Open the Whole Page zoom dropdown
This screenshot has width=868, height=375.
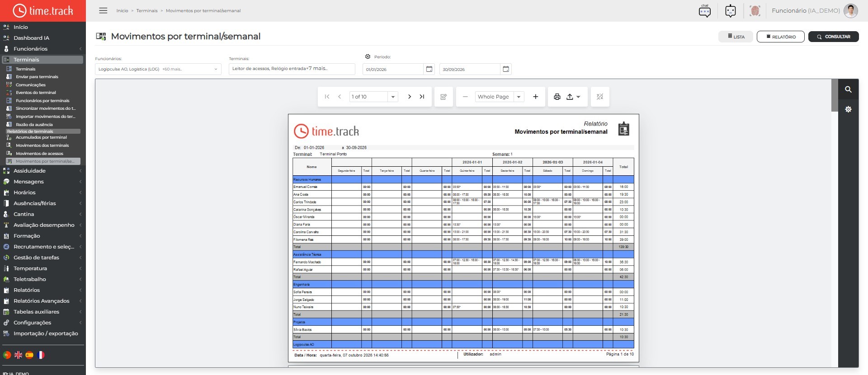[x=519, y=97]
